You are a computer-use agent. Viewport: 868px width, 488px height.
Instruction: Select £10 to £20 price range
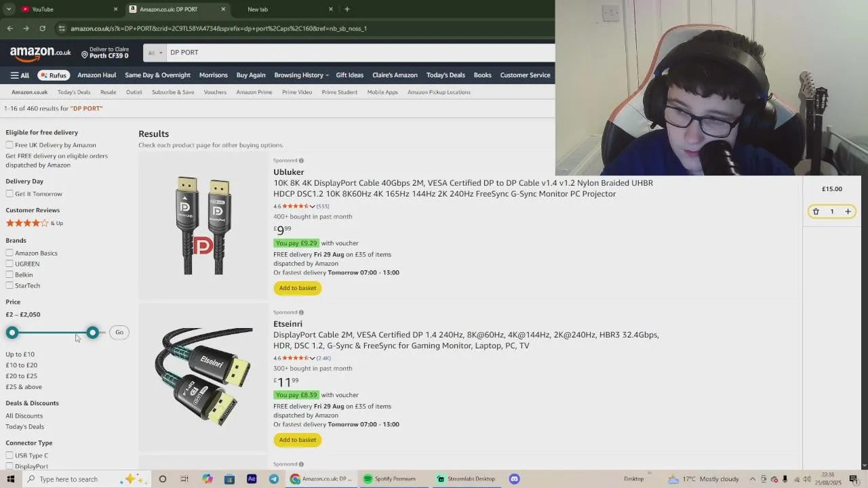point(22,365)
